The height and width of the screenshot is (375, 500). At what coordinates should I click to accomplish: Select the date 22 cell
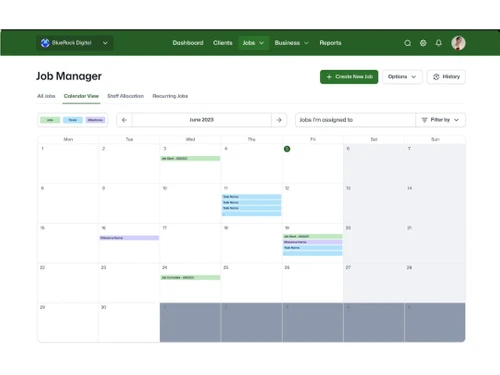pos(68,282)
